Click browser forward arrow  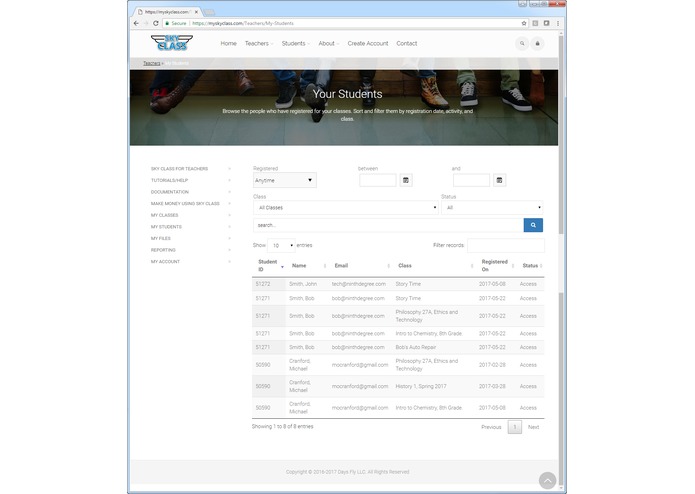click(146, 23)
